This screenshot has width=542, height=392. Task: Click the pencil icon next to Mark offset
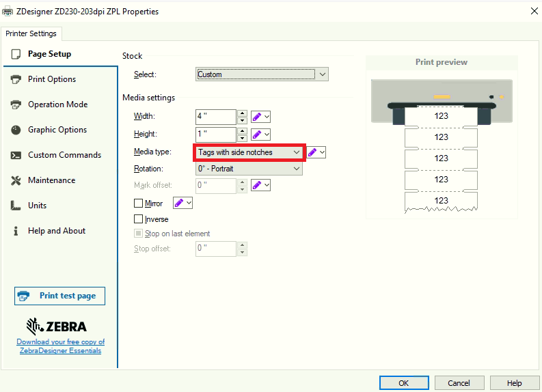(257, 186)
